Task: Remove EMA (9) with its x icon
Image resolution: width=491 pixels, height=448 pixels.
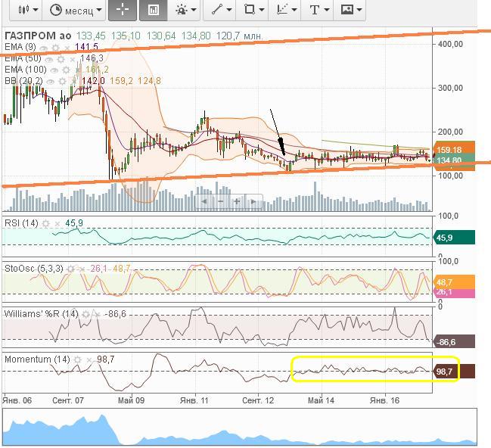Action: pyautogui.click(x=67, y=48)
